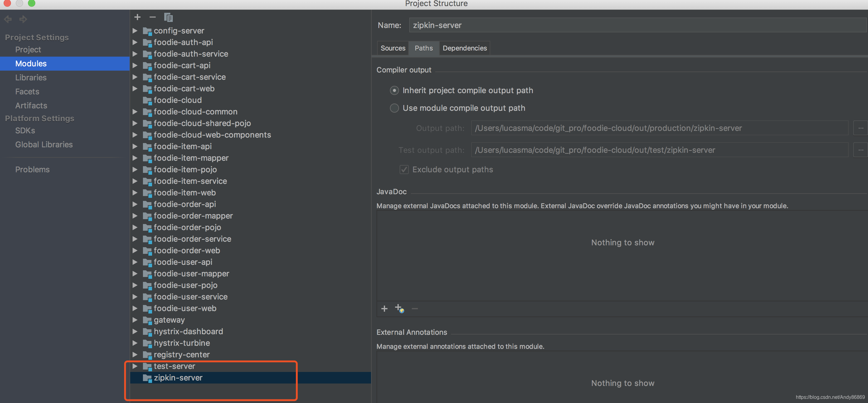868x403 pixels.
Task: Expand the config-server module node
Action: pyautogui.click(x=135, y=31)
